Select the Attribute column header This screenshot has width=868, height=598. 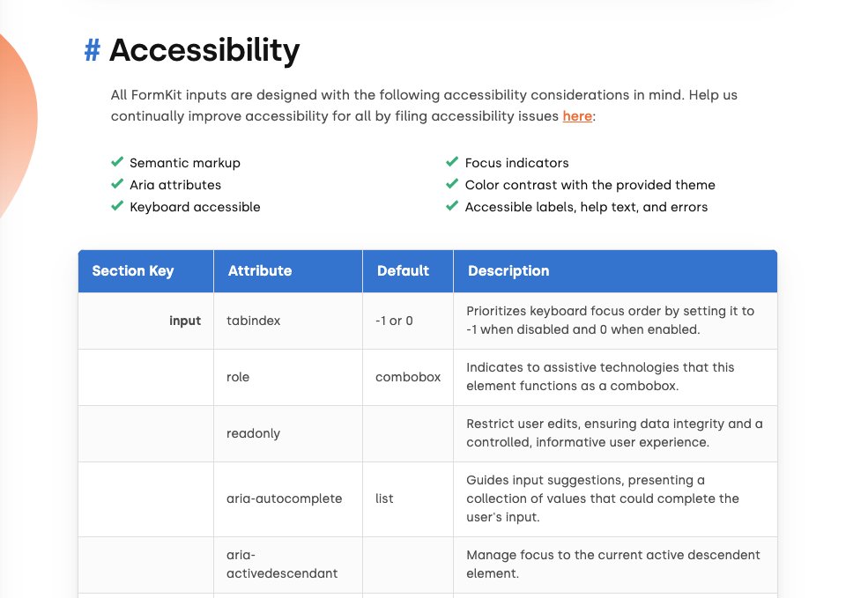coord(288,271)
